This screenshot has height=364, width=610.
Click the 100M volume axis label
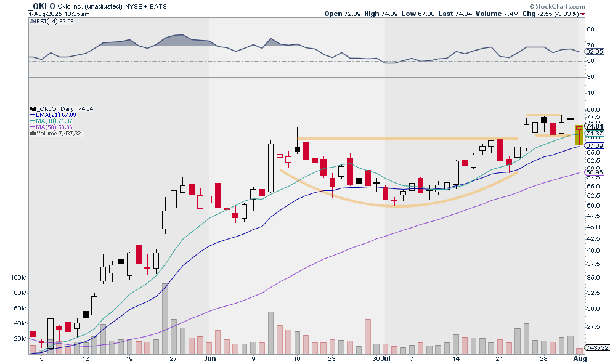(19, 278)
